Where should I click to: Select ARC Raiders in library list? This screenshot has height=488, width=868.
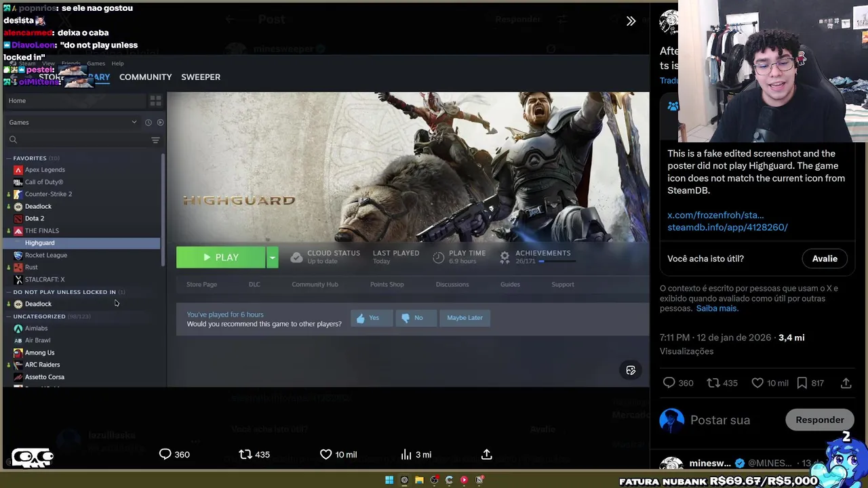click(42, 365)
